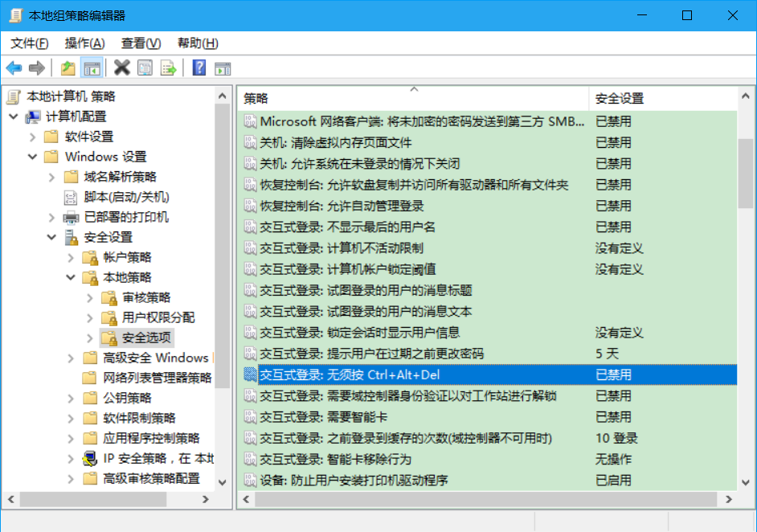757x532 pixels.
Task: Click the 脚本(启动/关机) script icon
Action: (x=71, y=198)
